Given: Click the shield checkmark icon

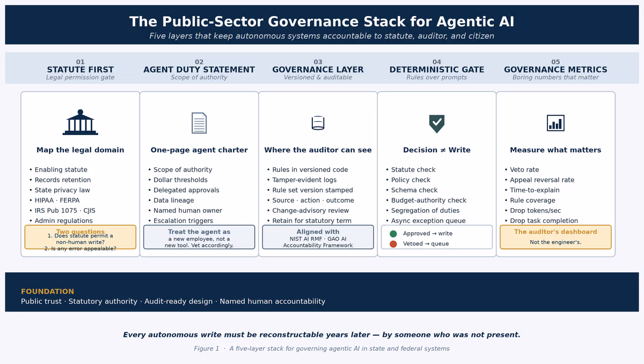Looking at the screenshot, I should [437, 123].
